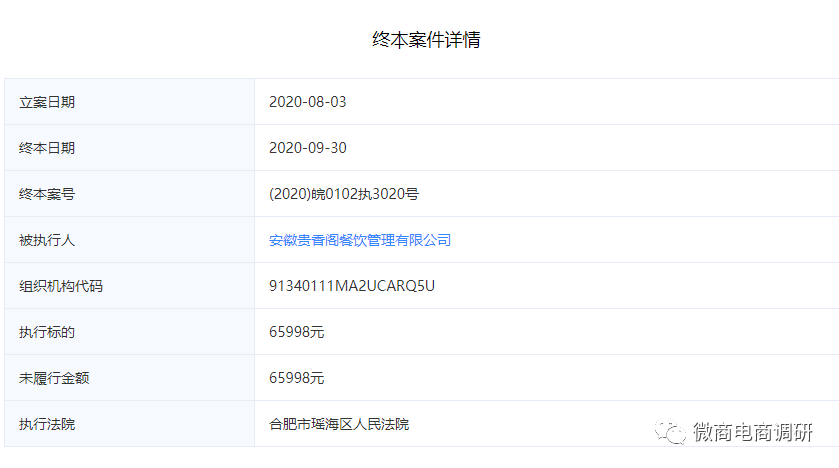Image resolution: width=839 pixels, height=468 pixels.
Task: Open the 安徽贵香阁餐饮管理有限公司 company link
Action: (360, 240)
